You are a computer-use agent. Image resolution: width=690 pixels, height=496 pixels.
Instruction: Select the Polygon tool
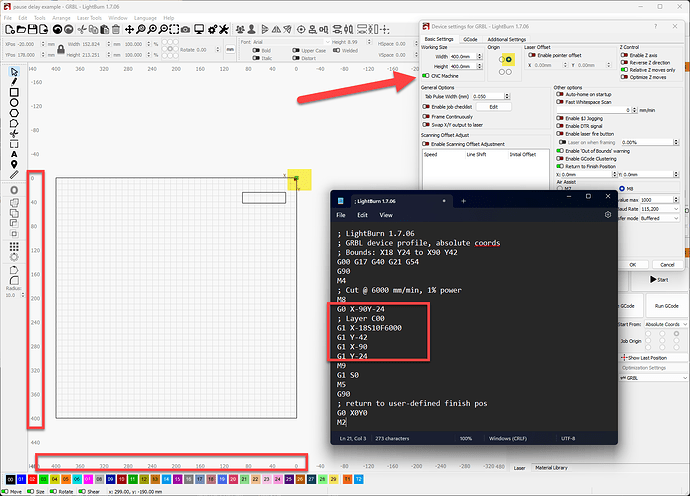click(x=14, y=113)
